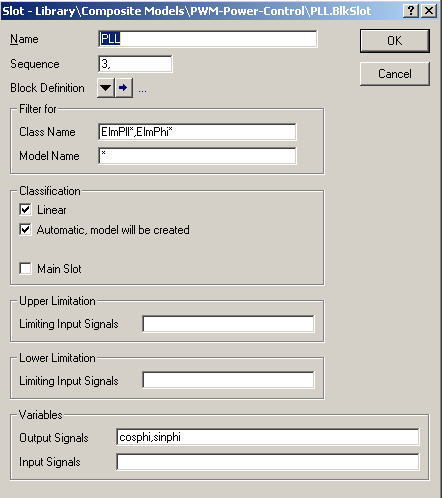The image size is (442, 498).
Task: Edit the Output Signals cosphi,sinphi field
Action: (x=268, y=437)
